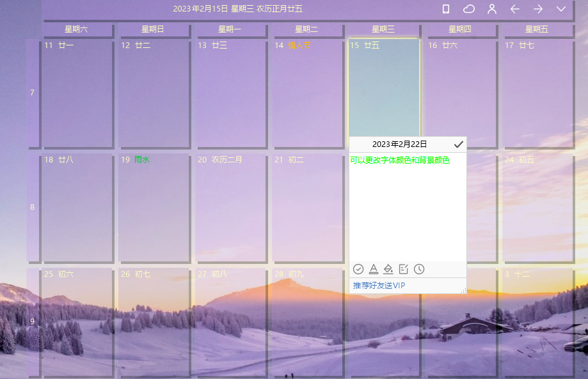Click the user account icon

pos(491,9)
